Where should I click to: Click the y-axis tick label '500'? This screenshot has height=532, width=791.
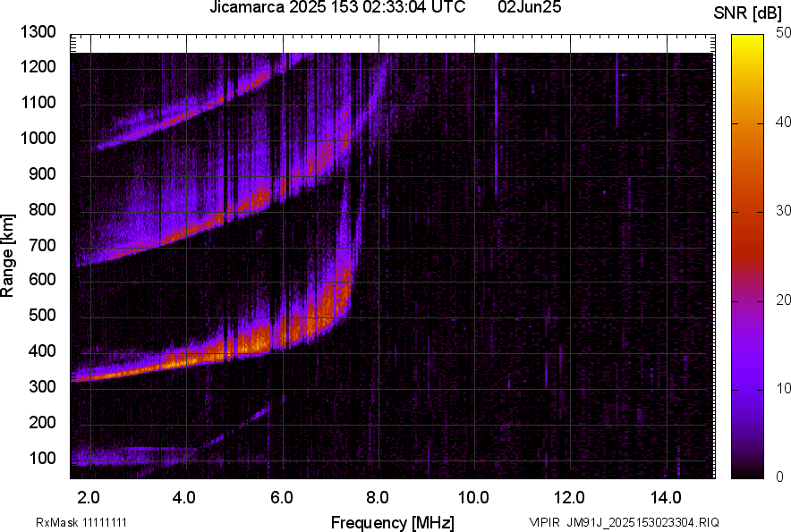(42, 315)
